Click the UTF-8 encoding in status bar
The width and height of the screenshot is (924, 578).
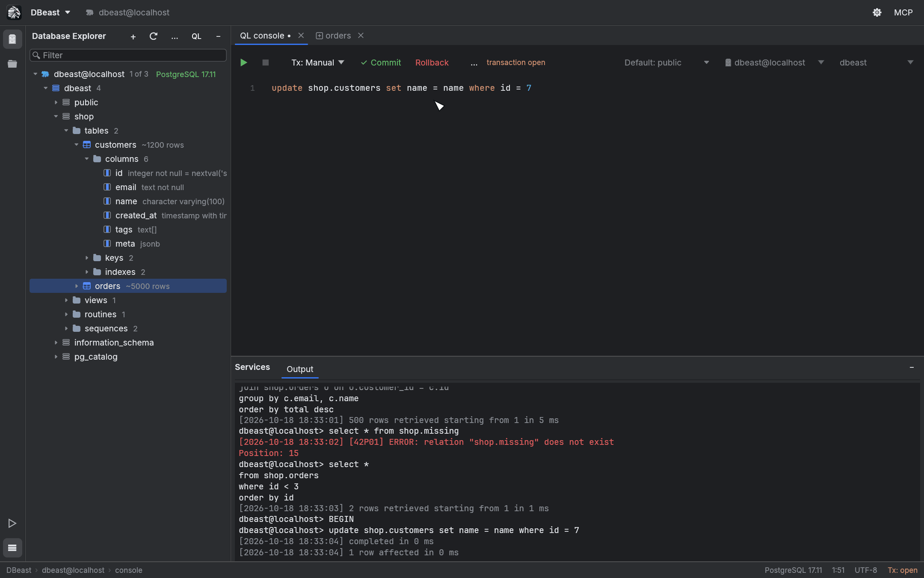[866, 570]
